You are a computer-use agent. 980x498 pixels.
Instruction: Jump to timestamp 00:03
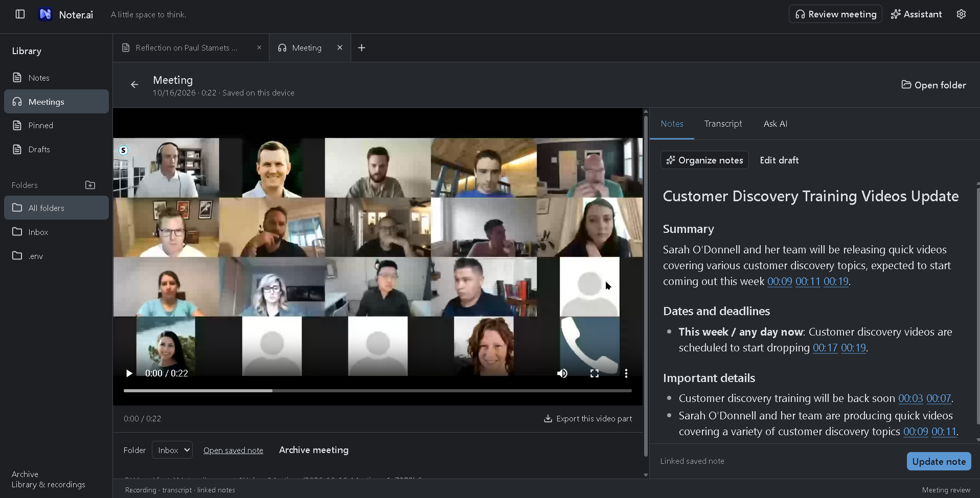tap(910, 398)
